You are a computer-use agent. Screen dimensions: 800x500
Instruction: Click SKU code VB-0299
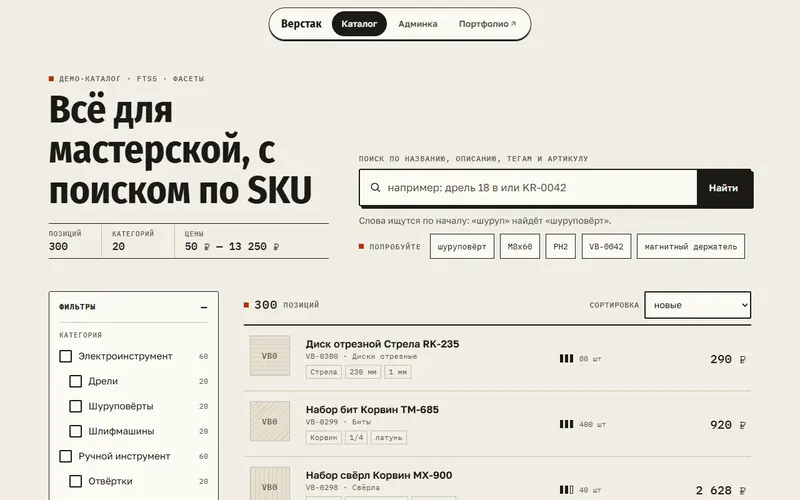click(x=322, y=422)
